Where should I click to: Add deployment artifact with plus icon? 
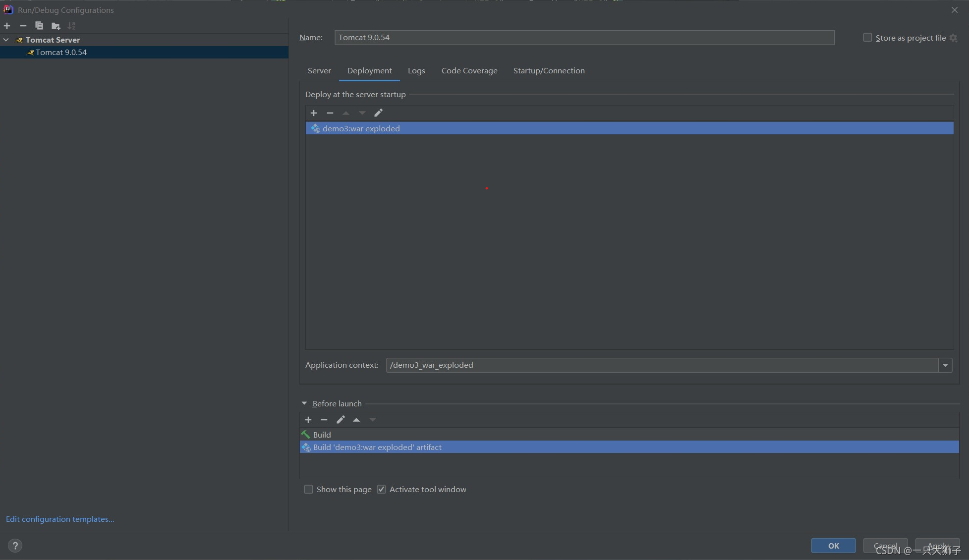pyautogui.click(x=314, y=113)
